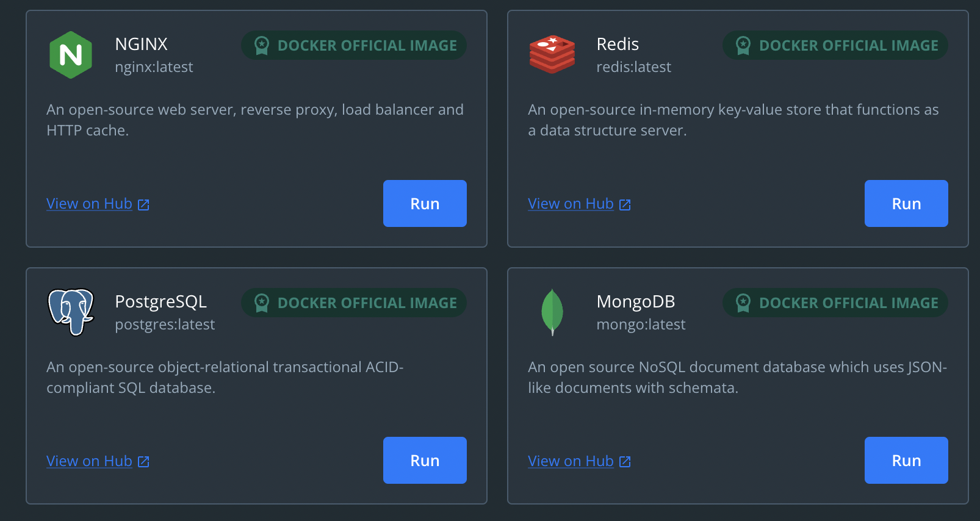Click the postgres:latest tag text

point(165,325)
